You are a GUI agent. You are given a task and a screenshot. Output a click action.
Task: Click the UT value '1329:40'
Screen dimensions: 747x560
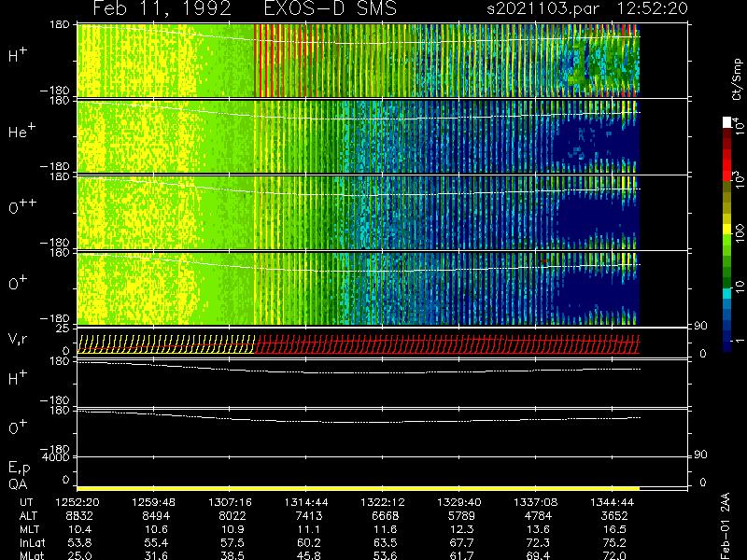click(x=459, y=502)
